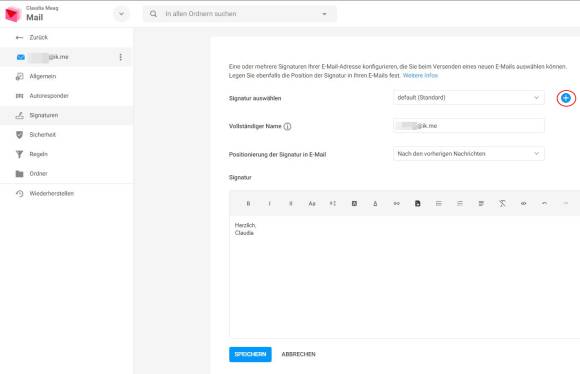580x374 pixels.
Task: Switch to source code view in editor
Action: 523,203
